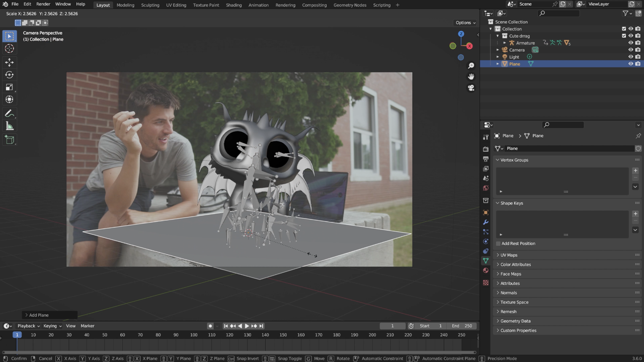644x362 pixels.
Task: Toggle auto keying record button
Action: pyautogui.click(x=210, y=326)
